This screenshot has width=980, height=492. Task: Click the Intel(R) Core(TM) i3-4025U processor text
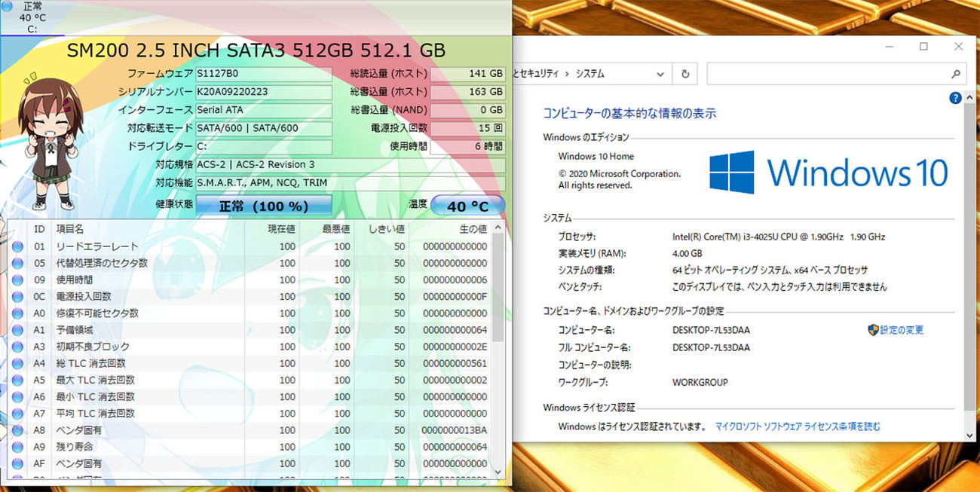pos(779,237)
